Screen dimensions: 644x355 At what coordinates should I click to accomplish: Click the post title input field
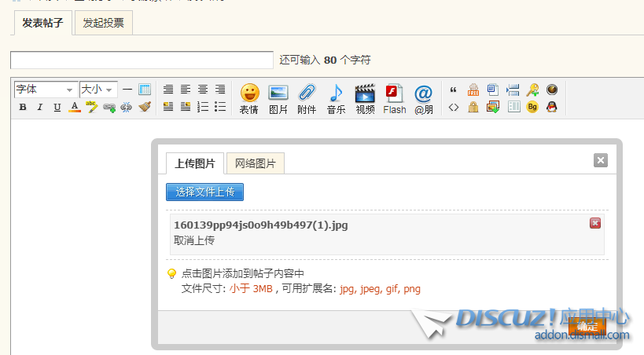tap(142, 60)
